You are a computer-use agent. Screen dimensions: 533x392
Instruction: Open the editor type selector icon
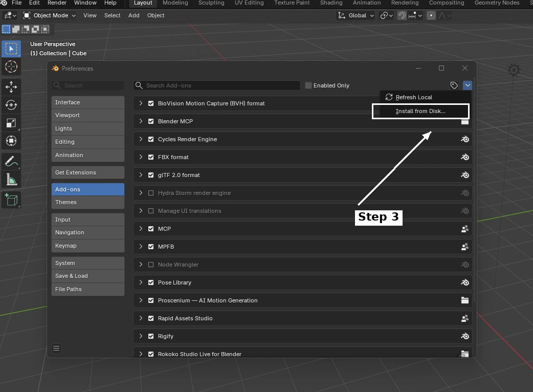pyautogui.click(x=10, y=16)
